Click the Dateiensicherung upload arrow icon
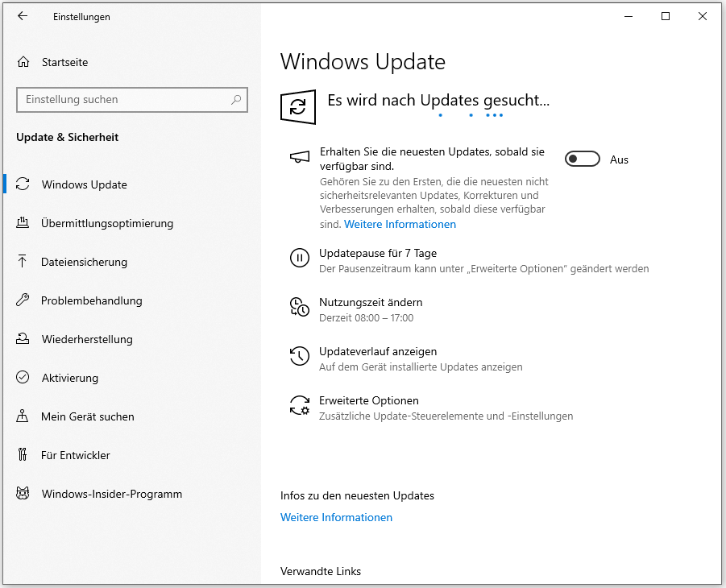The width and height of the screenshot is (726, 588). (23, 261)
